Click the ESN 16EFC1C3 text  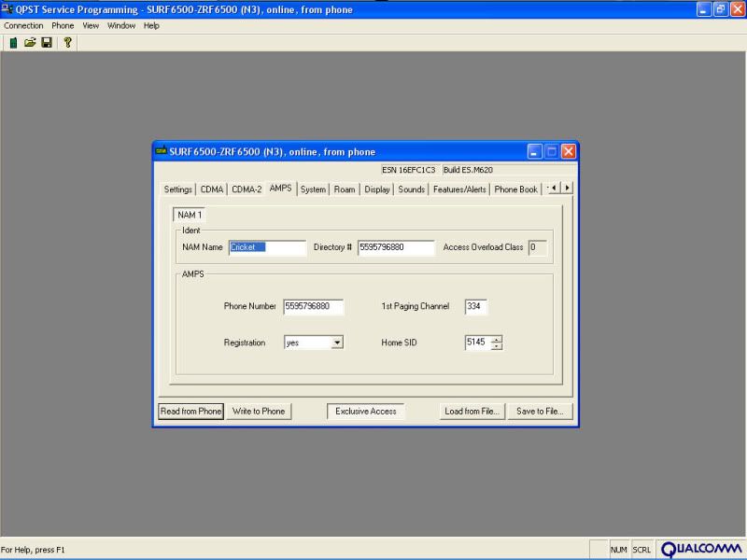pos(409,170)
